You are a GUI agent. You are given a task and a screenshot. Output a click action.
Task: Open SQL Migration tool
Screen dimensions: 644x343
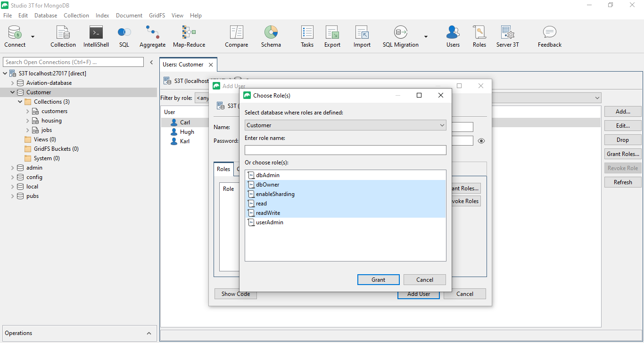(x=401, y=37)
